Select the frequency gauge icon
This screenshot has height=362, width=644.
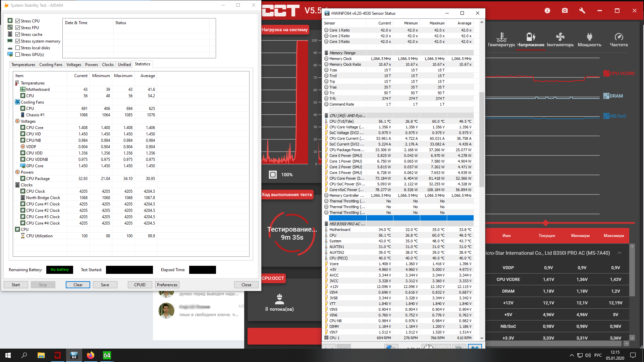click(x=619, y=37)
